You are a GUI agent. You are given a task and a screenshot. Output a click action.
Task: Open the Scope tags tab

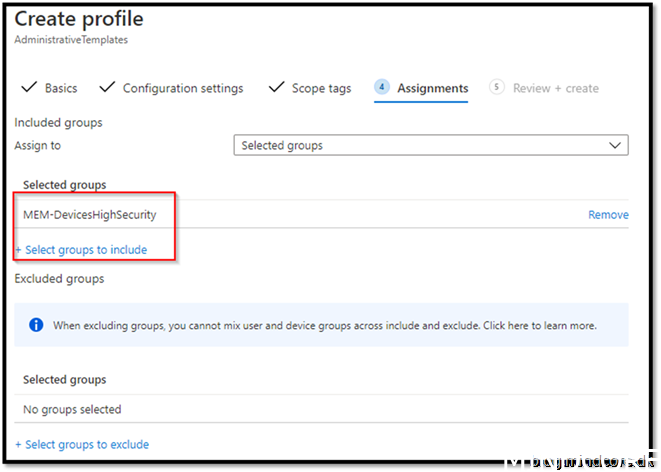(321, 88)
